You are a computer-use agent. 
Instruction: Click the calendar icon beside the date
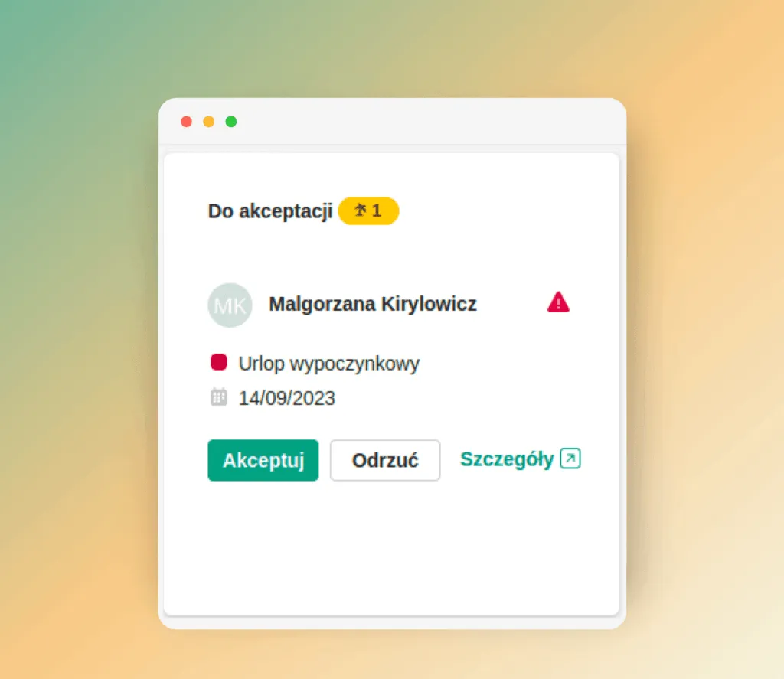coord(218,397)
